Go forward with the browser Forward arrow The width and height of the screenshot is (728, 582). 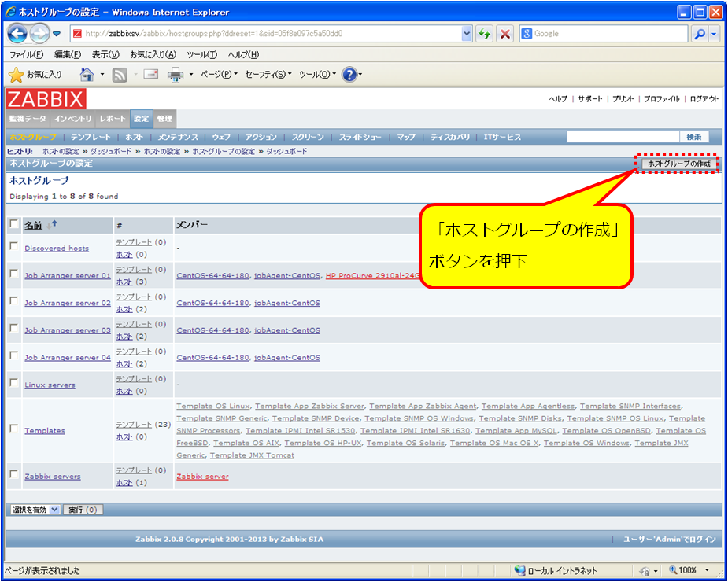pyautogui.click(x=39, y=33)
